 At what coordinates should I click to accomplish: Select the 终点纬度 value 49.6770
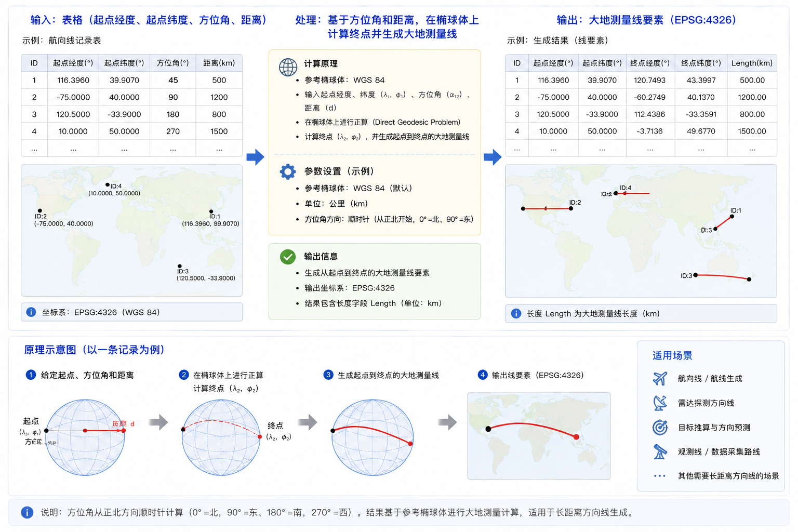click(701, 131)
